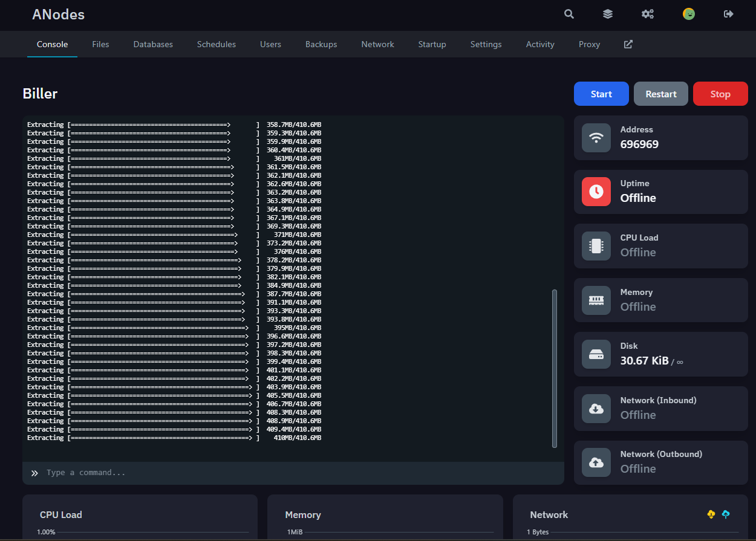Click the wifi icon on the Address card

point(596,137)
